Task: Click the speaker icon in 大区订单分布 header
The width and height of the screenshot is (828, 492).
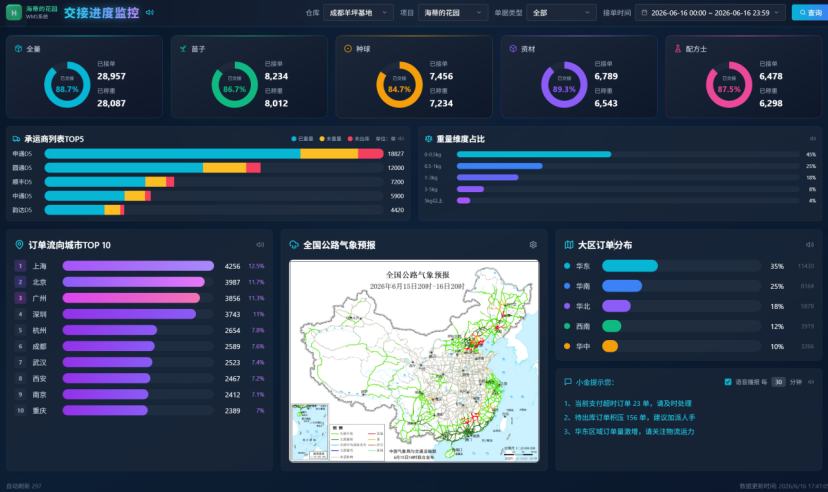Action: coord(809,244)
